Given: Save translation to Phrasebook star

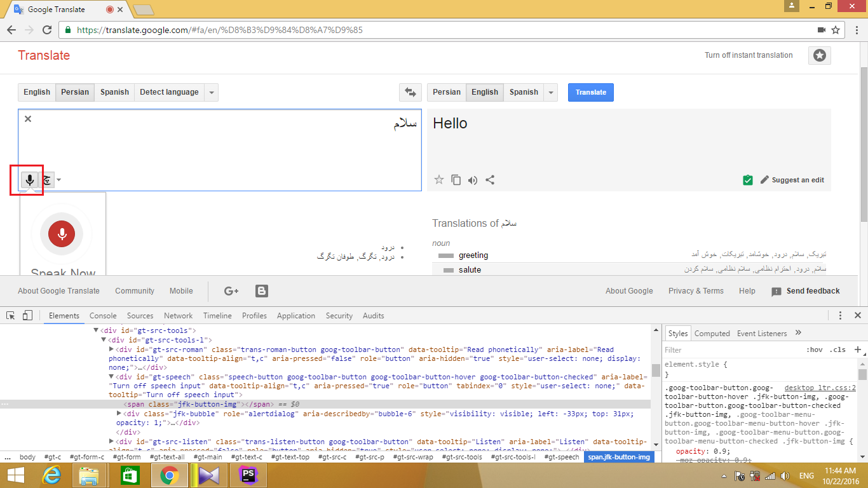Looking at the screenshot, I should 438,180.
